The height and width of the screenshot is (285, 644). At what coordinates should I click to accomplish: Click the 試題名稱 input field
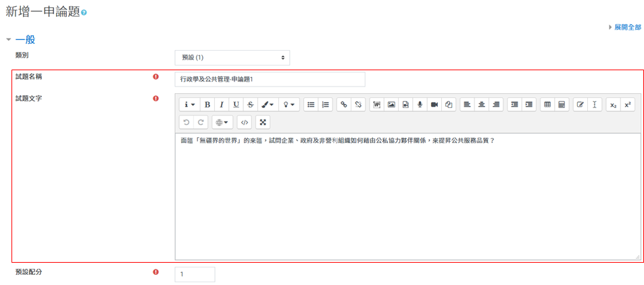270,80
